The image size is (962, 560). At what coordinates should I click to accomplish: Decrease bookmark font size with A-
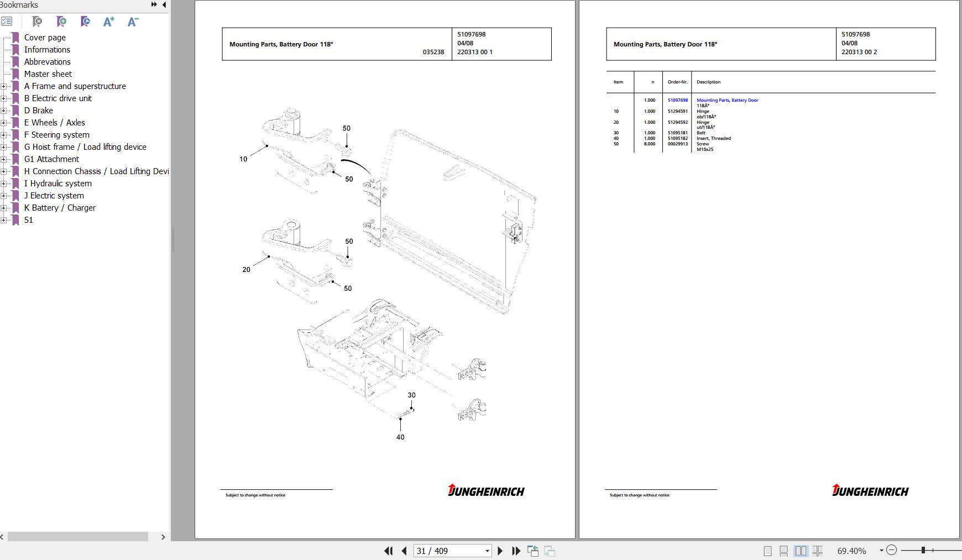(x=133, y=22)
